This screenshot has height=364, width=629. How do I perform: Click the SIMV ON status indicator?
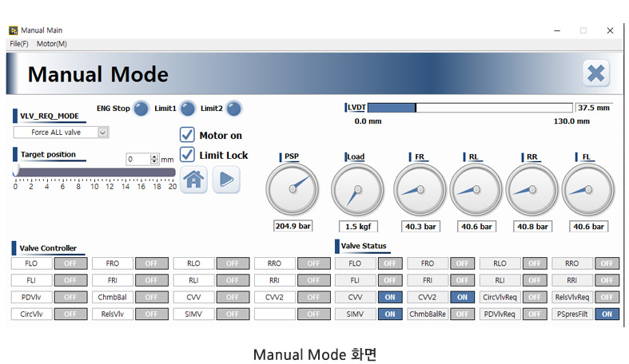point(390,314)
